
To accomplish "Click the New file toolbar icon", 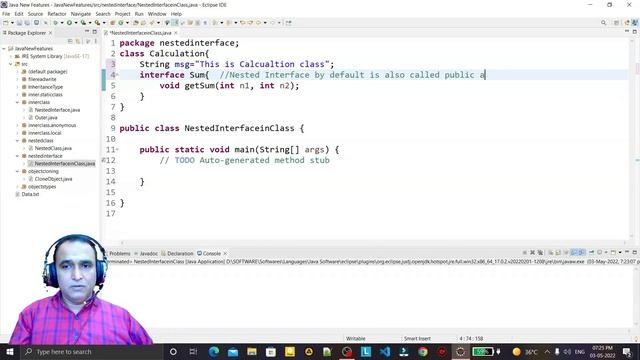I will 6,23.
